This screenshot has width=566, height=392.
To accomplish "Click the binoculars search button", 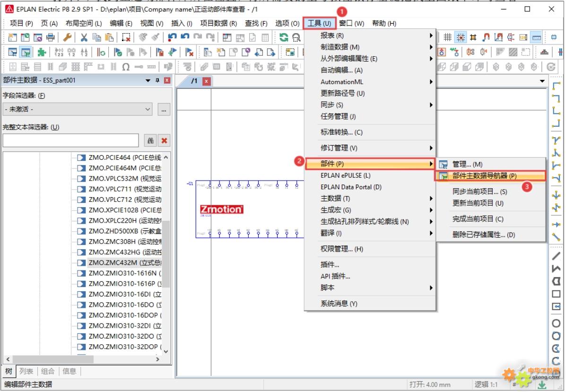I will tap(150, 140).
